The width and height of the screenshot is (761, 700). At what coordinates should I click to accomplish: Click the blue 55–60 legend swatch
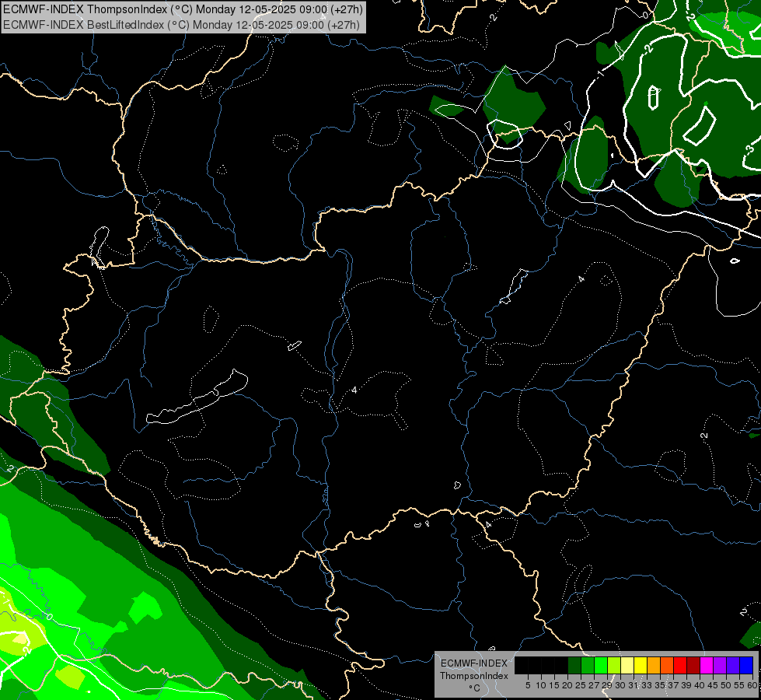pos(746,666)
